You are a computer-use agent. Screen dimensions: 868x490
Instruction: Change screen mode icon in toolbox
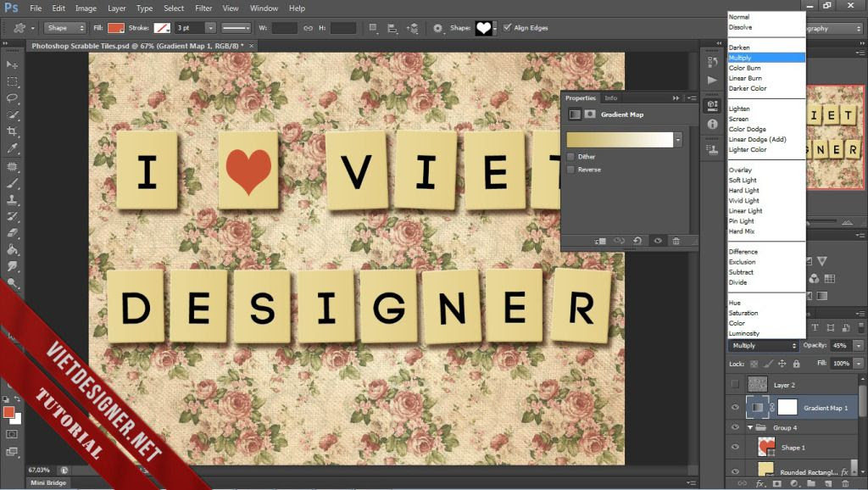11,452
